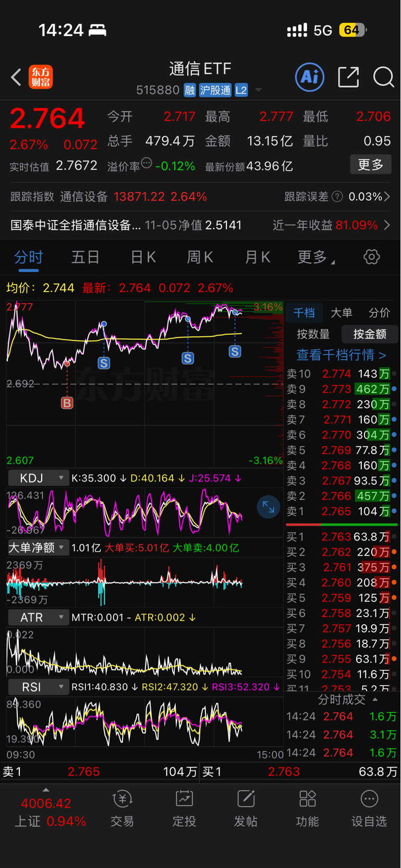Select 卖10 2.774 order row
401x868 pixels.
point(342,374)
